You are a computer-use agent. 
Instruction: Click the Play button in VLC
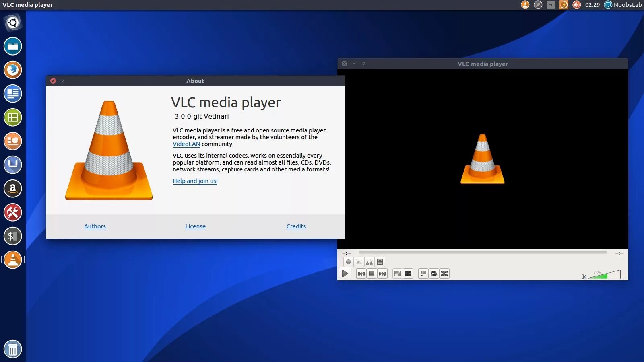345,274
